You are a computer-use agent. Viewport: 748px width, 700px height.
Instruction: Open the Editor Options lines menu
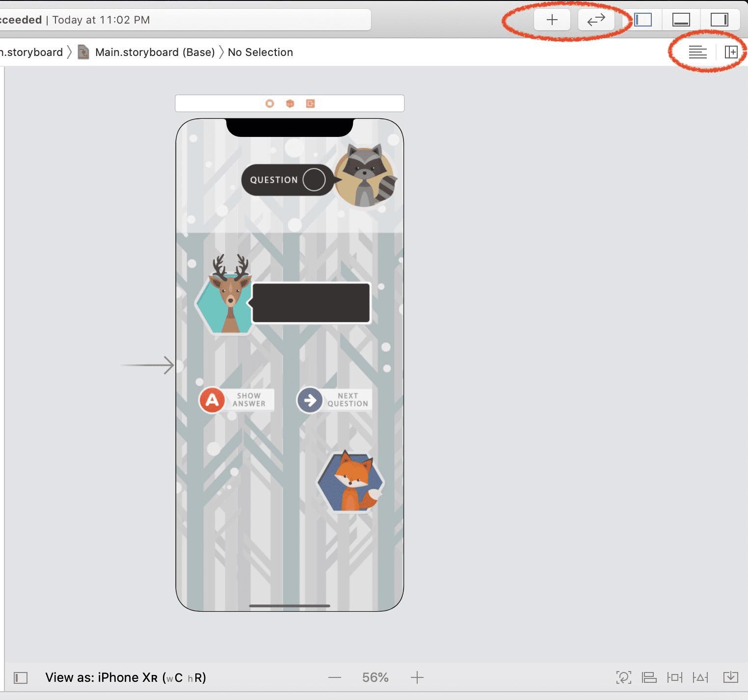tap(697, 52)
